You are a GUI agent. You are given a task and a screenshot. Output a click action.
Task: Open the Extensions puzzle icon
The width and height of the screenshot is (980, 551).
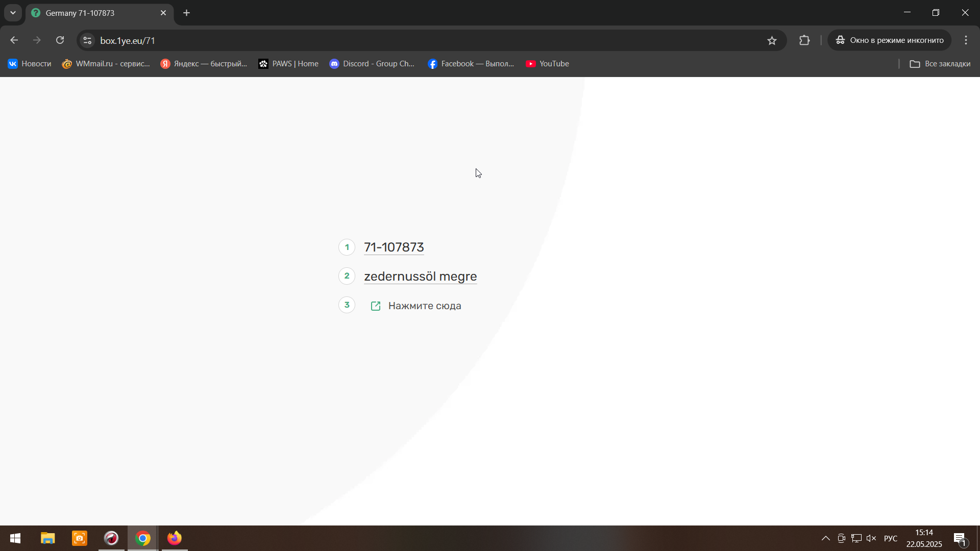coord(804,40)
